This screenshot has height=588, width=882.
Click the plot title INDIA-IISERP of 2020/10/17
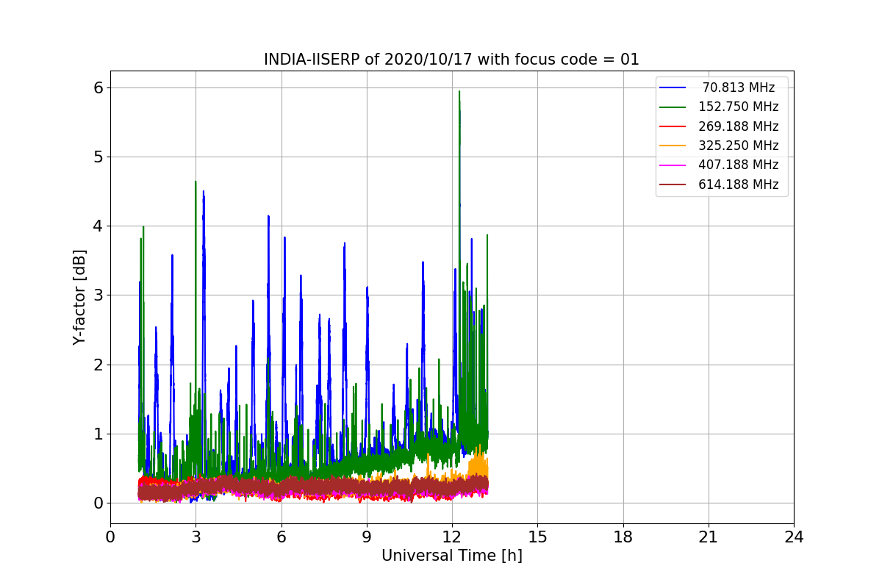pos(452,60)
